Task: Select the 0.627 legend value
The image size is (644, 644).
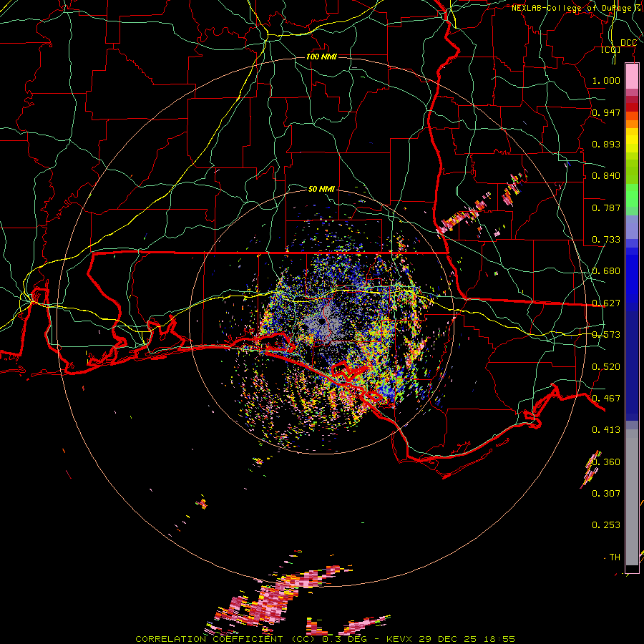Action: coord(606,303)
